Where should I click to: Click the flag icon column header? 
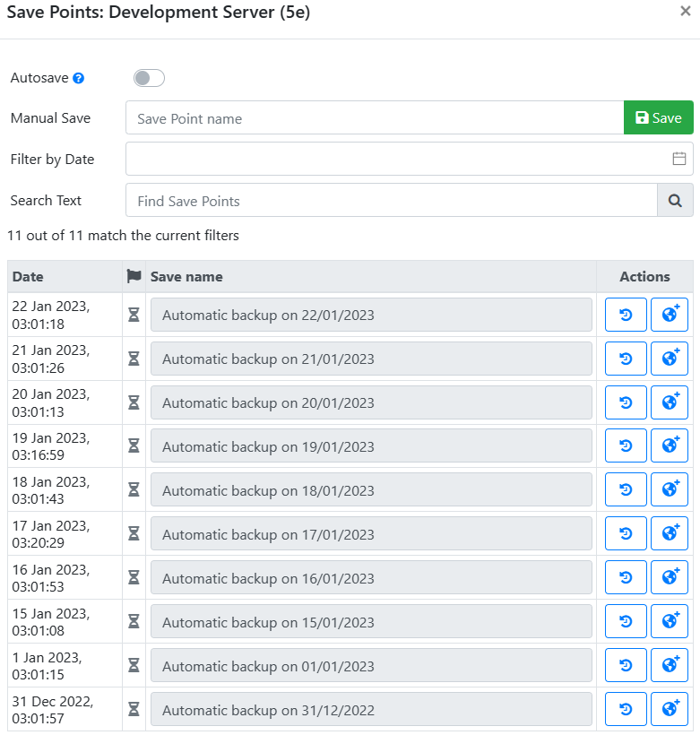134,276
